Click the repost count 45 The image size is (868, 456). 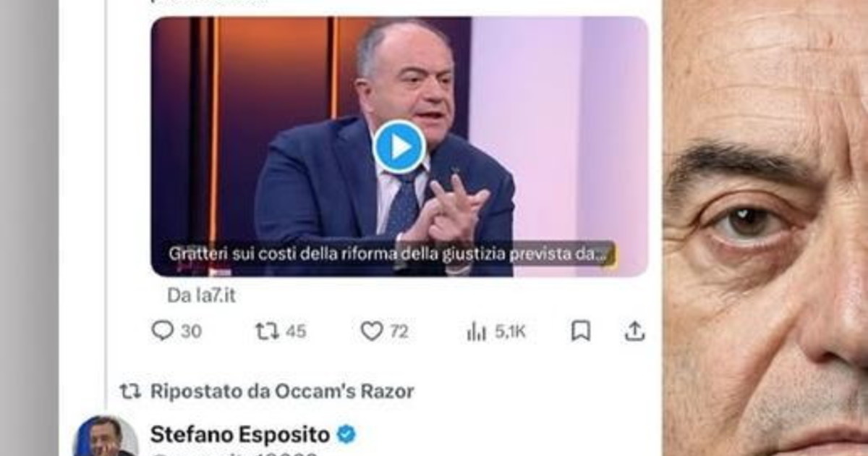pyautogui.click(x=296, y=332)
